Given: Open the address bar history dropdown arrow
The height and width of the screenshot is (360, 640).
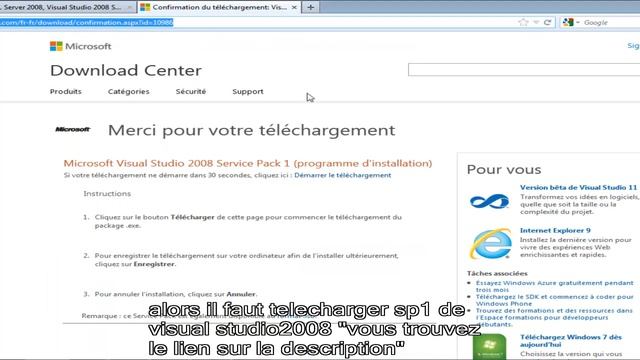Looking at the screenshot, I should (536, 22).
